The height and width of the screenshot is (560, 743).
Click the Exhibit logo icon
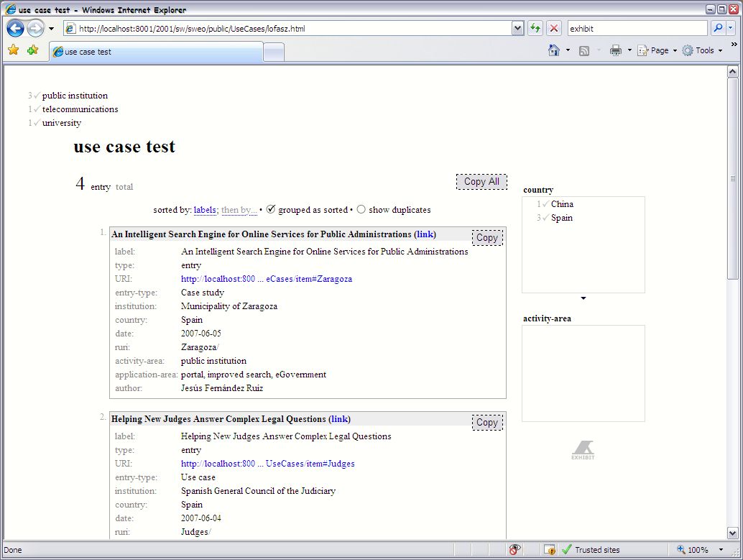583,450
